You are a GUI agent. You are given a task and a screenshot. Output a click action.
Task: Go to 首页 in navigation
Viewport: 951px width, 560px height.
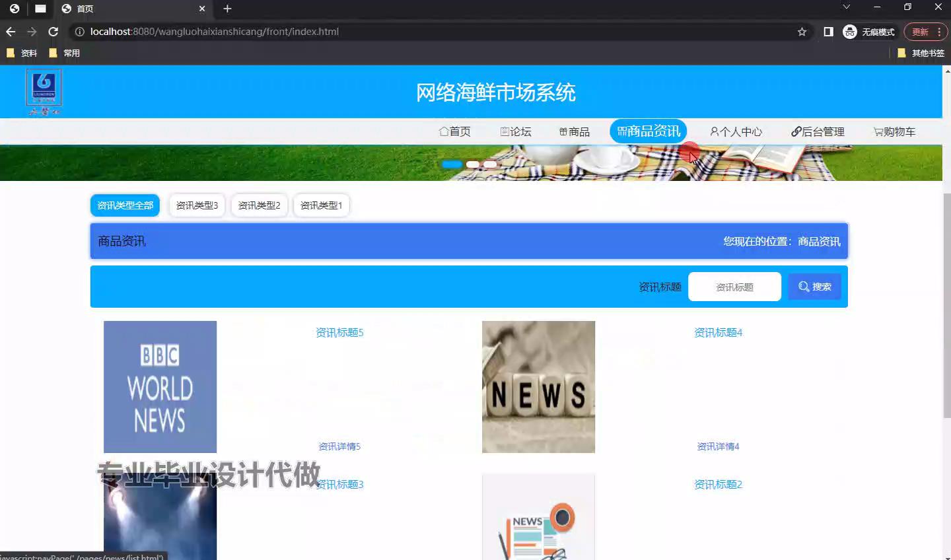455,131
